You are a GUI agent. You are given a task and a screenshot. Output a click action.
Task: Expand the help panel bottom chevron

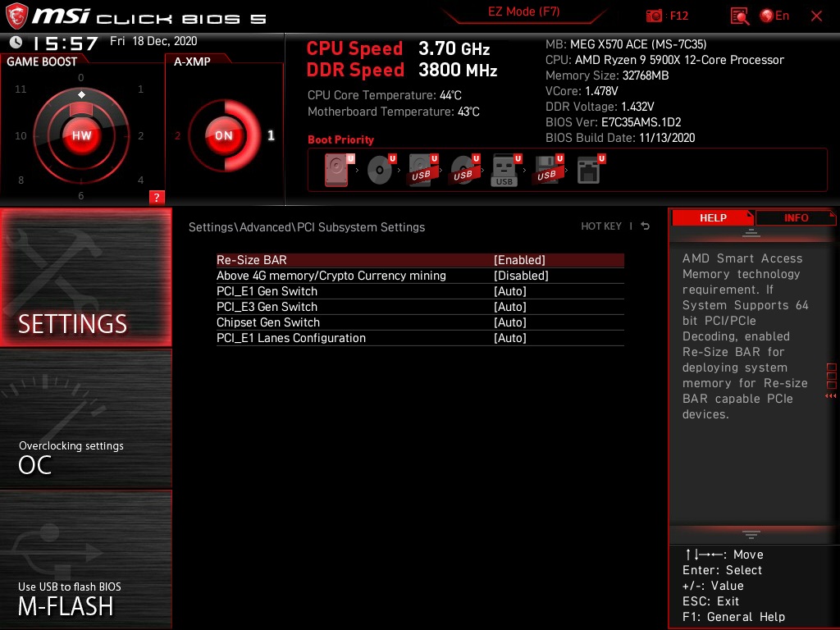(x=751, y=534)
